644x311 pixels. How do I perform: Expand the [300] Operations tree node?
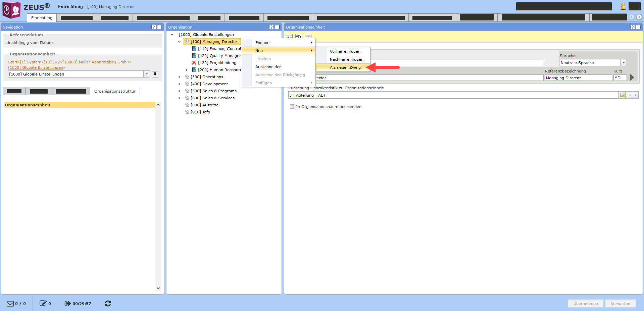(179, 77)
